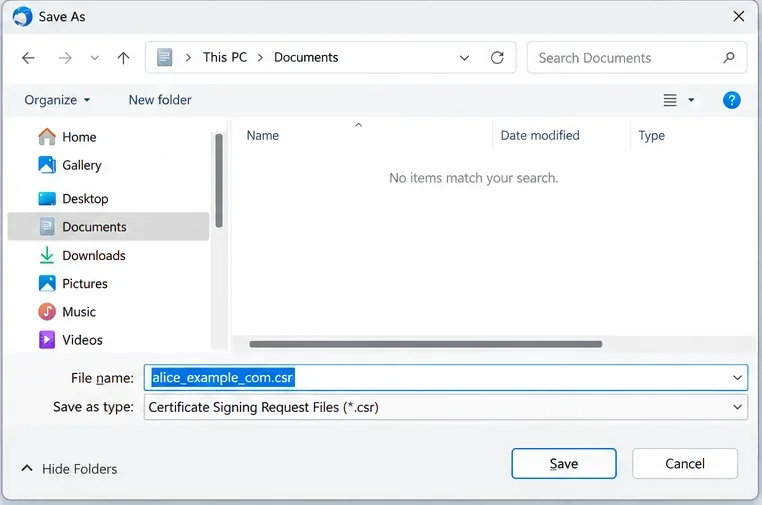Collapse with Hide Folders
The height and width of the screenshot is (505, 762).
pos(69,469)
